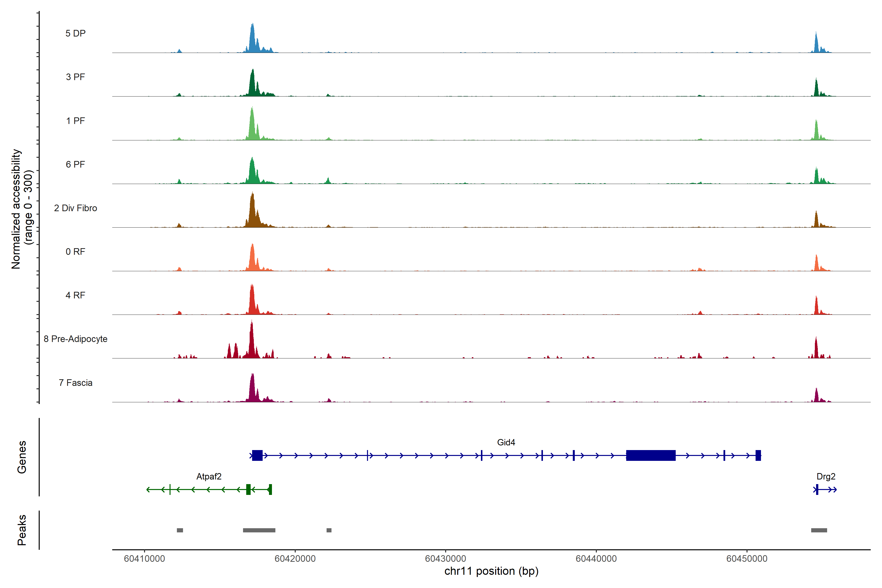This screenshot has width=882, height=588.
Task: Click the 60430000 axis tick label
Action: [x=445, y=559]
